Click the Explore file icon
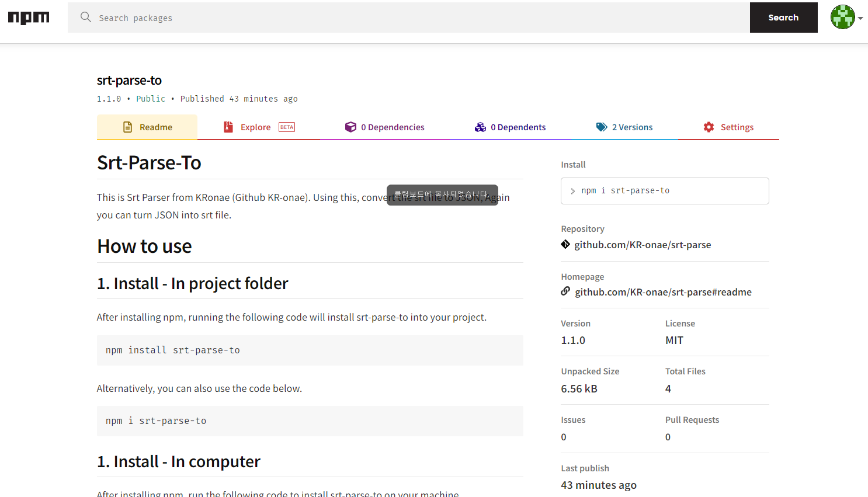868x497 pixels. (228, 127)
